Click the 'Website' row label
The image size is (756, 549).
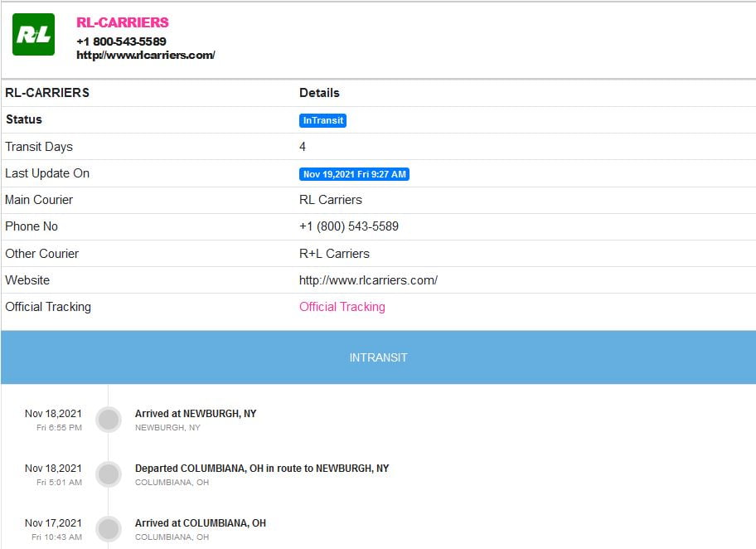[27, 280]
